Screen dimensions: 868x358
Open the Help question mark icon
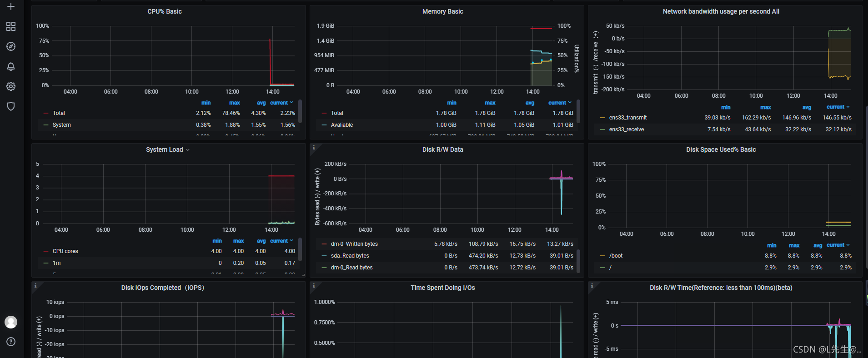11,342
